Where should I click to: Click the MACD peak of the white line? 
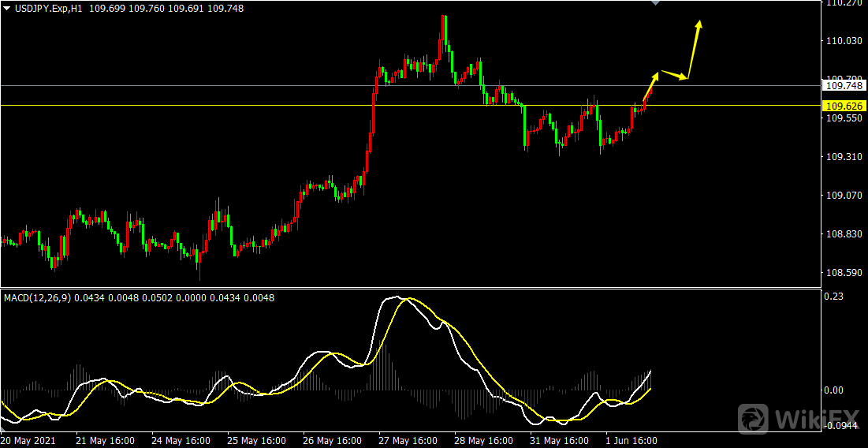397,297
